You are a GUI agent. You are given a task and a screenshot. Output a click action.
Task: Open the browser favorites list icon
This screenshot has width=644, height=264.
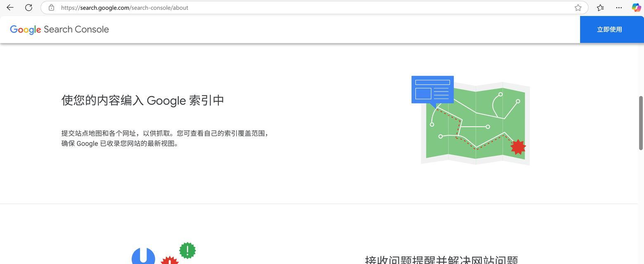click(x=600, y=7)
